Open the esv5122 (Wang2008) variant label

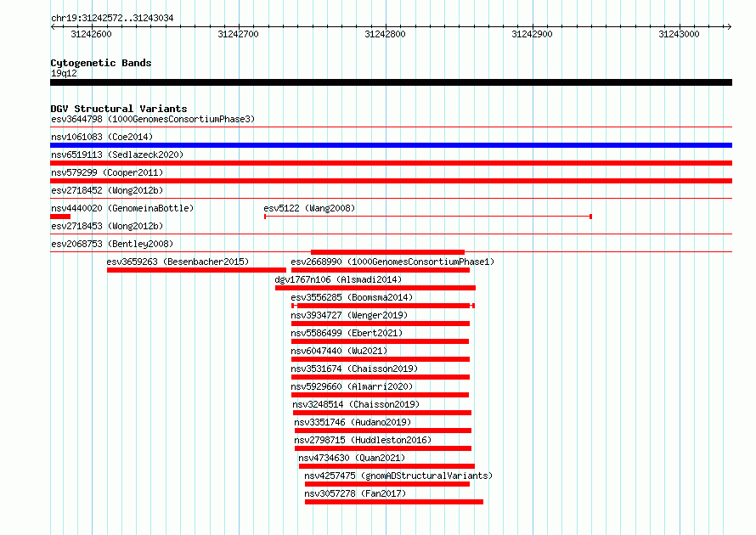click(x=309, y=208)
